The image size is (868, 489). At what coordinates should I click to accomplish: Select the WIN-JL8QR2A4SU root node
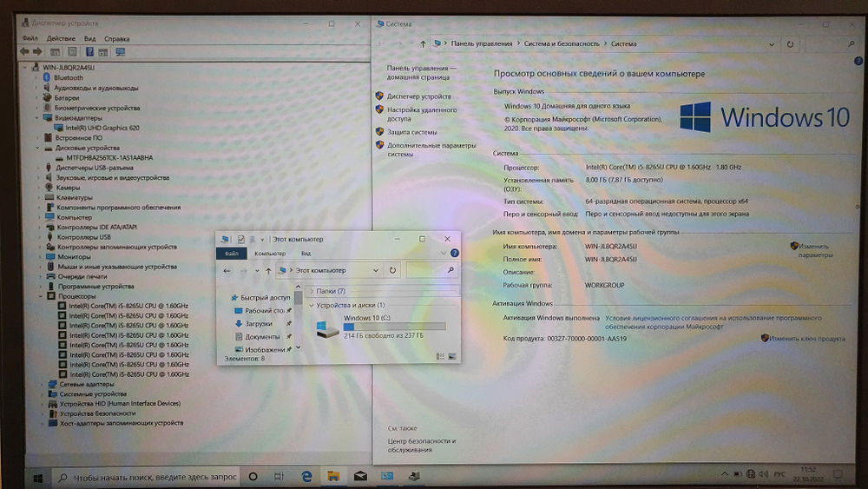coord(69,68)
